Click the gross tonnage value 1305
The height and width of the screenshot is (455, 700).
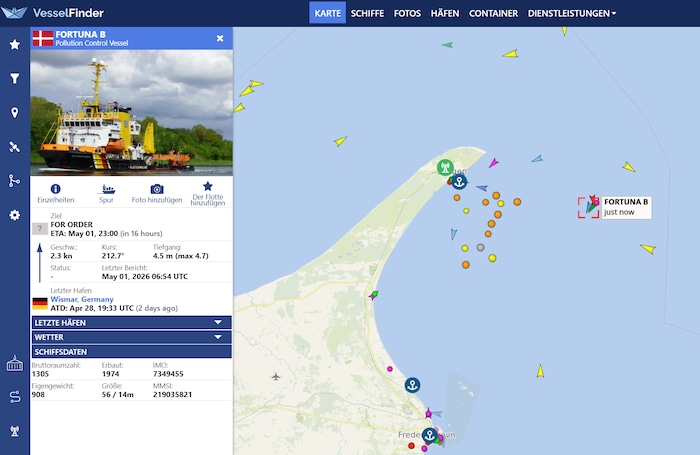coord(40,374)
